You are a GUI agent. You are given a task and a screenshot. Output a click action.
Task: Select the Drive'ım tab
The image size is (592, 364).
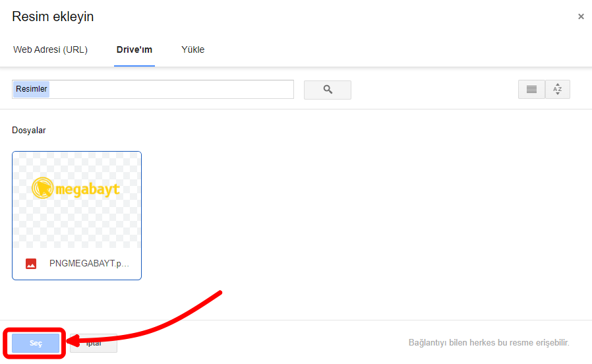134,49
